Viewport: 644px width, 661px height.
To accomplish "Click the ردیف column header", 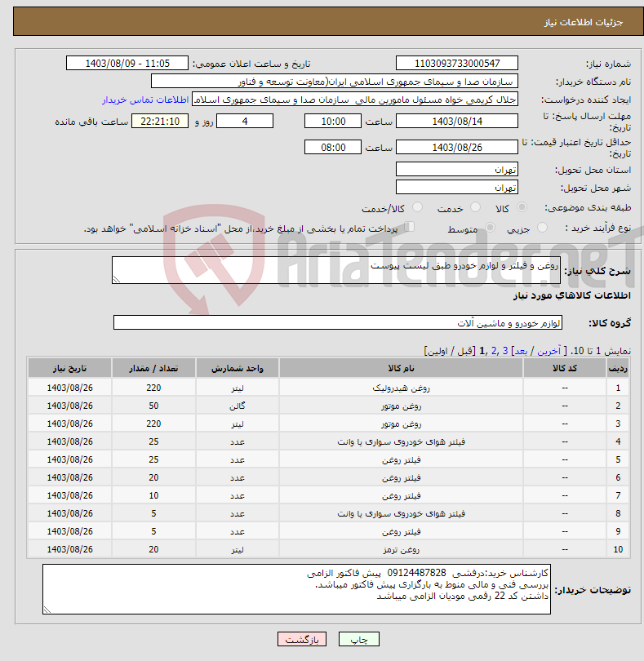I will coord(618,368).
